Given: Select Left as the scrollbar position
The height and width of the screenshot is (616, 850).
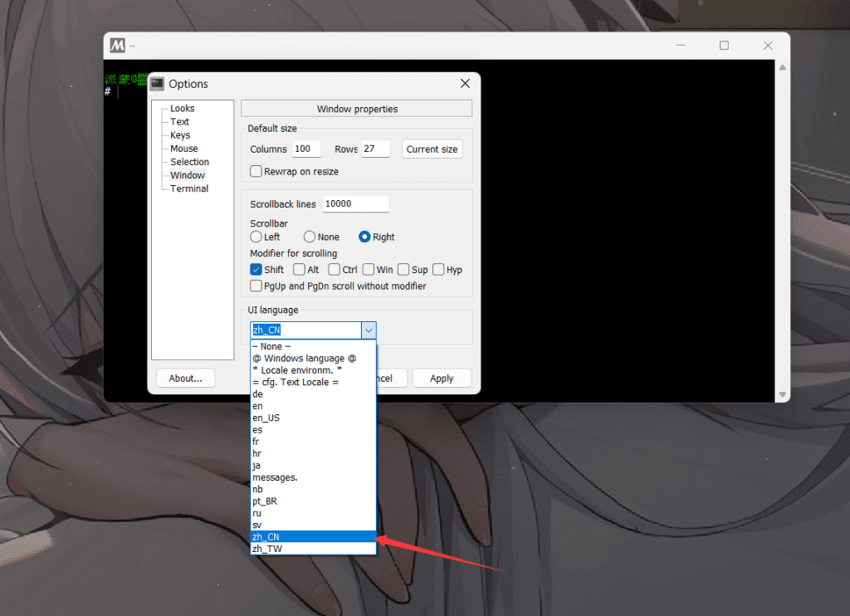Looking at the screenshot, I should click(x=256, y=237).
